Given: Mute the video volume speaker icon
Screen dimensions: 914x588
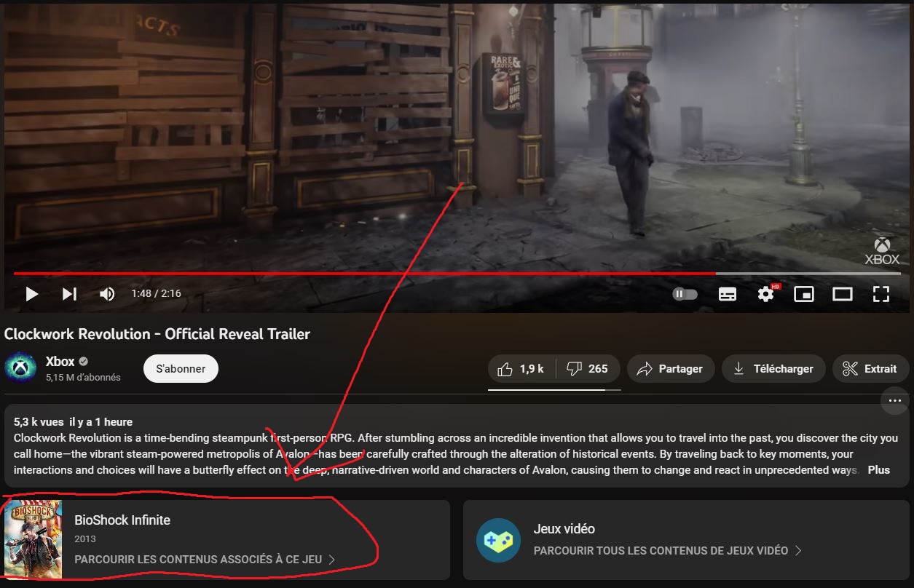Looking at the screenshot, I should (x=107, y=294).
